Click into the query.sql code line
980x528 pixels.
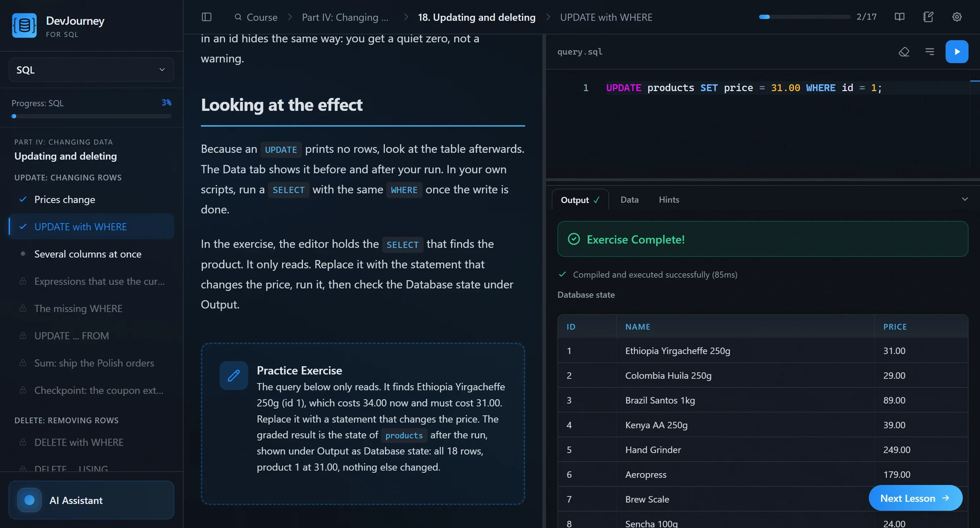point(743,88)
